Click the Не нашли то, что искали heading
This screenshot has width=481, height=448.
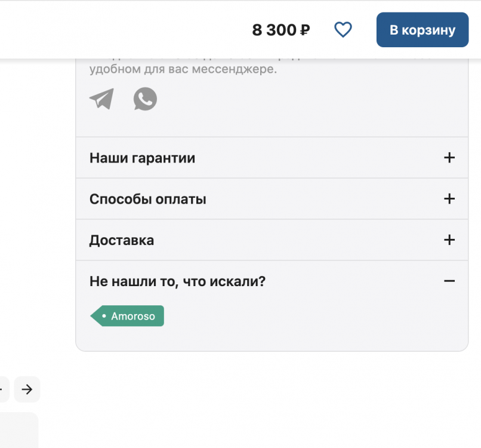click(x=178, y=281)
